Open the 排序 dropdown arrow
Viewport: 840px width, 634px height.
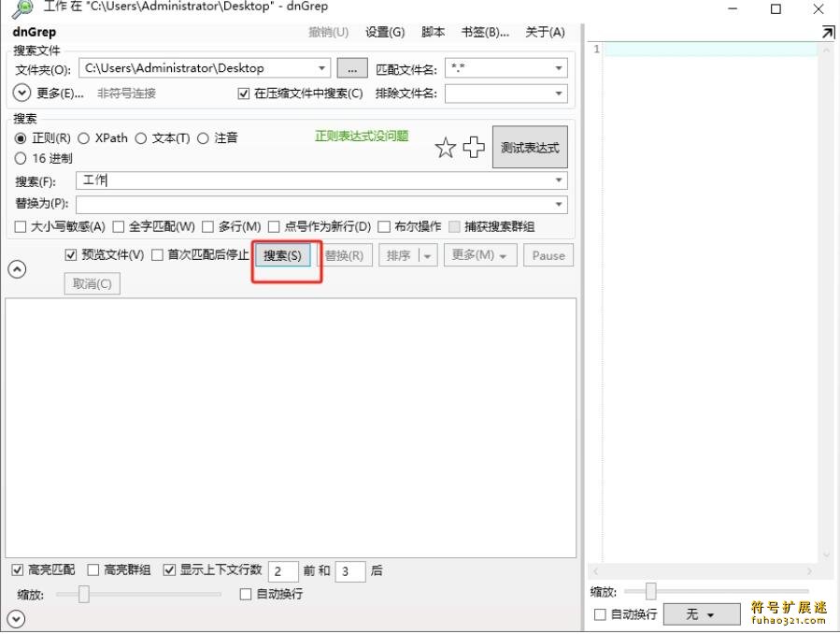pos(425,254)
